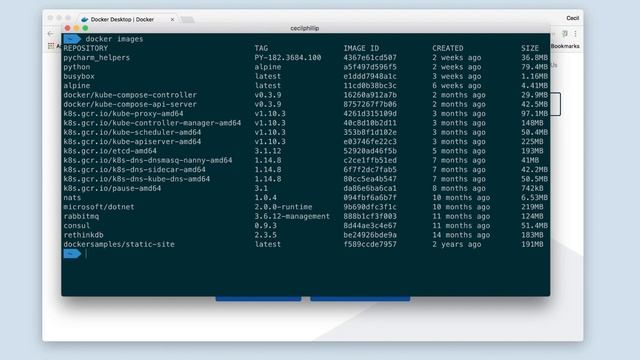This screenshot has height=360, width=640.
Task: Click the PY-182.3684.100 tag
Action: 288,58
